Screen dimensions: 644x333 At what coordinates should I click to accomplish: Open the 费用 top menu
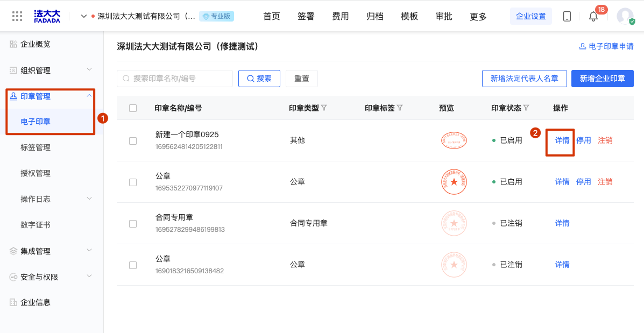(341, 17)
